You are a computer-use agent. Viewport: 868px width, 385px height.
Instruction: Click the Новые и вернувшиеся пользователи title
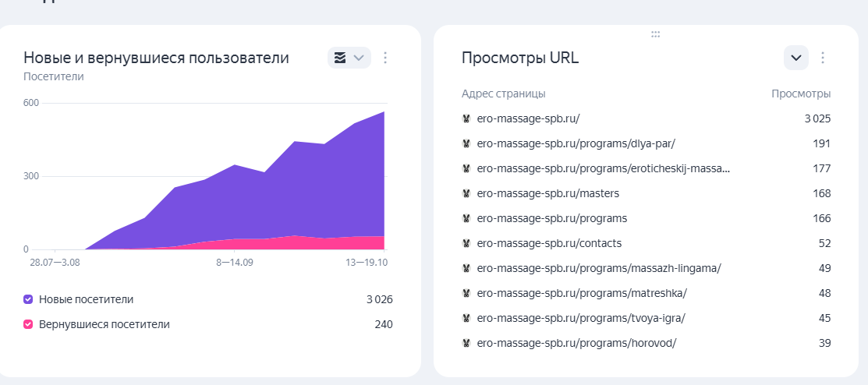coord(156,58)
